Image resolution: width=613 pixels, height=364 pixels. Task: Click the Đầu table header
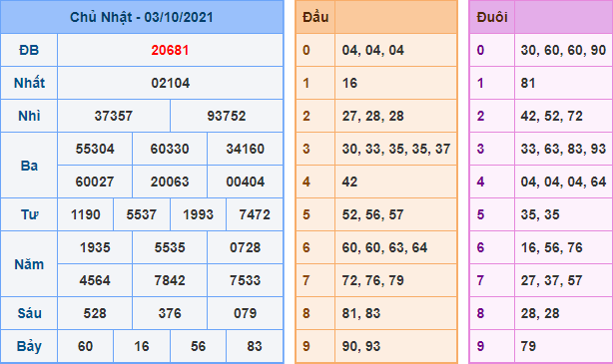pos(315,17)
